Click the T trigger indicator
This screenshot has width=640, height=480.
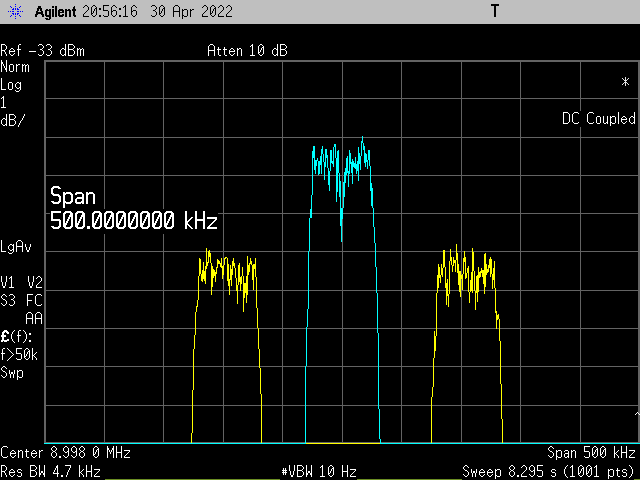(x=495, y=11)
